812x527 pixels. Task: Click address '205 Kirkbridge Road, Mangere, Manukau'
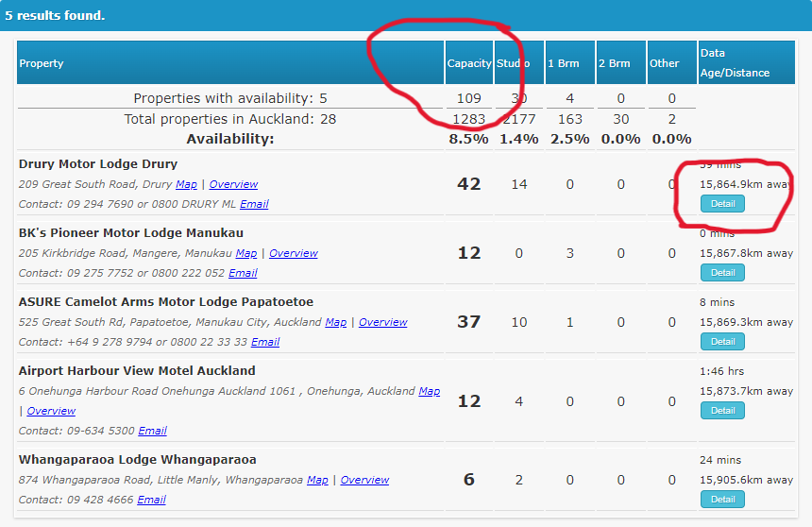pos(126,253)
